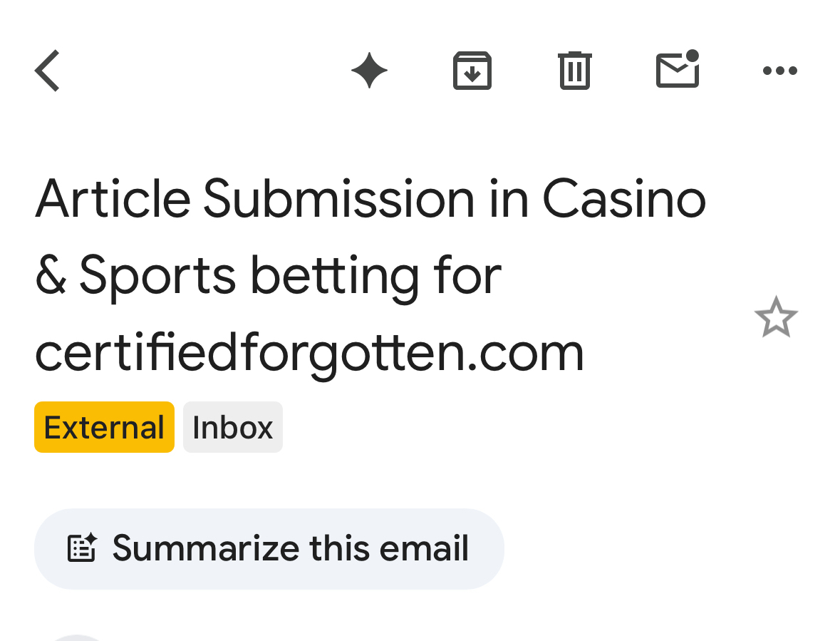Star the Article Submission email
Image resolution: width=840 pixels, height=641 pixels.
click(x=775, y=317)
